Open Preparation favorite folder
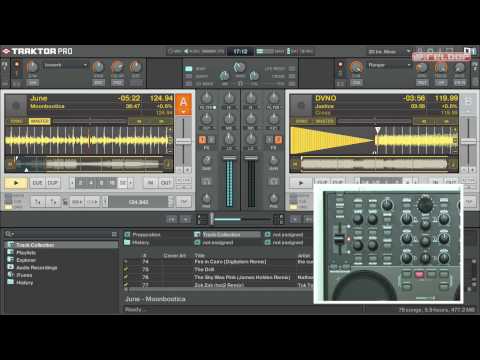The width and height of the screenshot is (480, 360). tap(142, 235)
